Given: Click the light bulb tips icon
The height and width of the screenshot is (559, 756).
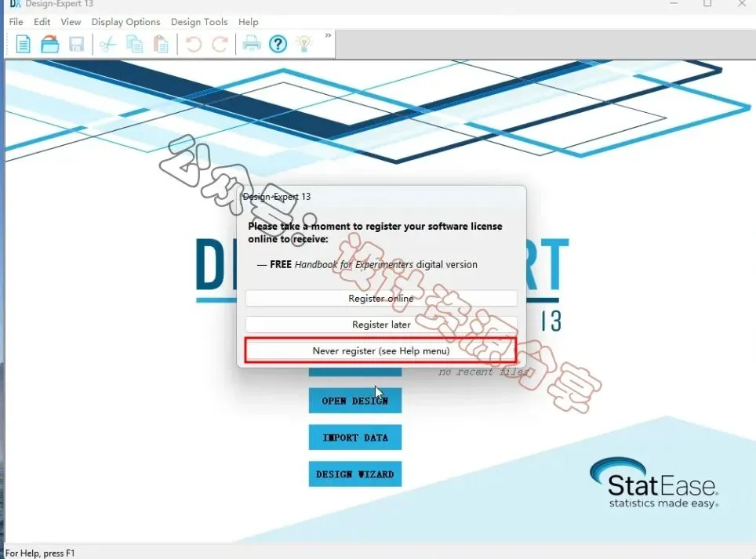Looking at the screenshot, I should coord(303,44).
